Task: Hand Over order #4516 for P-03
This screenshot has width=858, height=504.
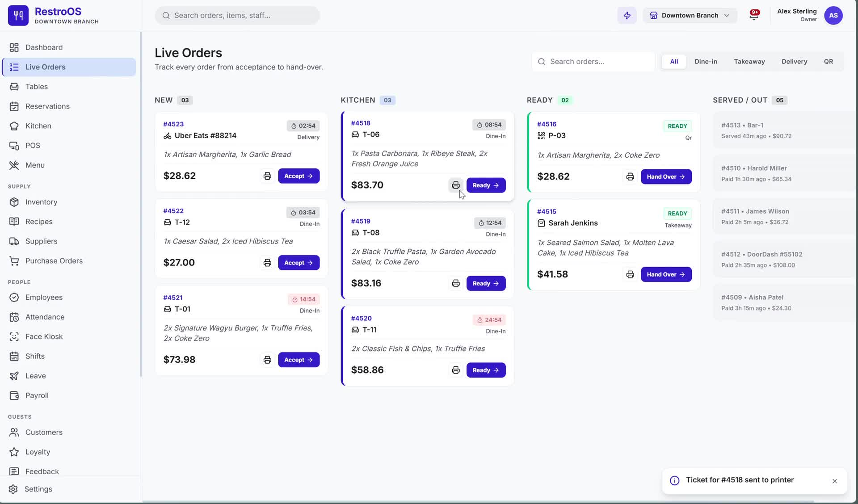Action: [666, 176]
